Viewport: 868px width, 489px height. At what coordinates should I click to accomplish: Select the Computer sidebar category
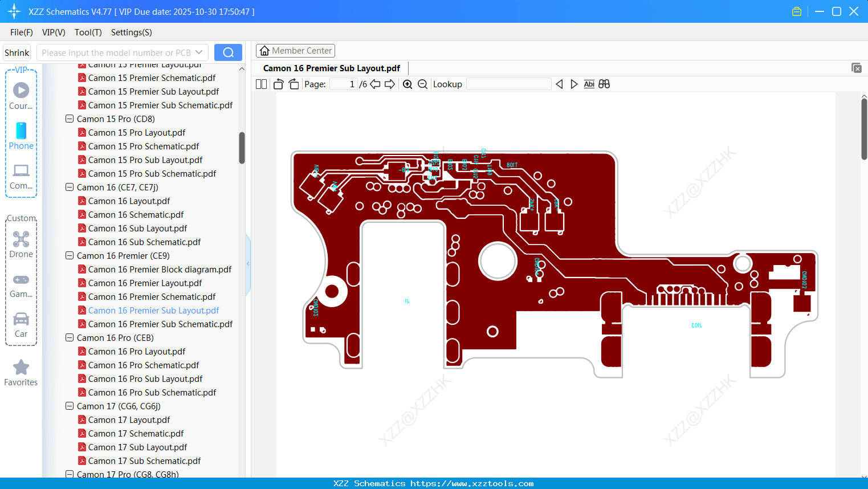click(x=21, y=176)
